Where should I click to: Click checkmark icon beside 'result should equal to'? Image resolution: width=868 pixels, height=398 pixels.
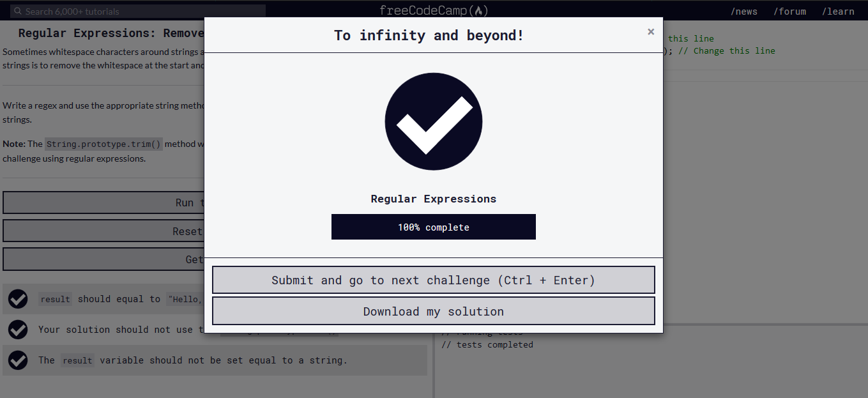(x=18, y=298)
